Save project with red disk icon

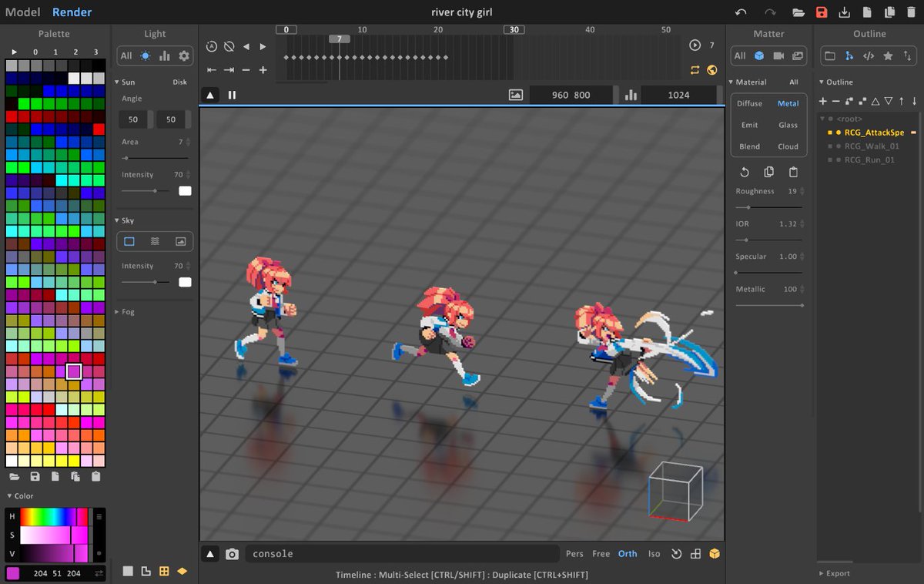click(822, 12)
